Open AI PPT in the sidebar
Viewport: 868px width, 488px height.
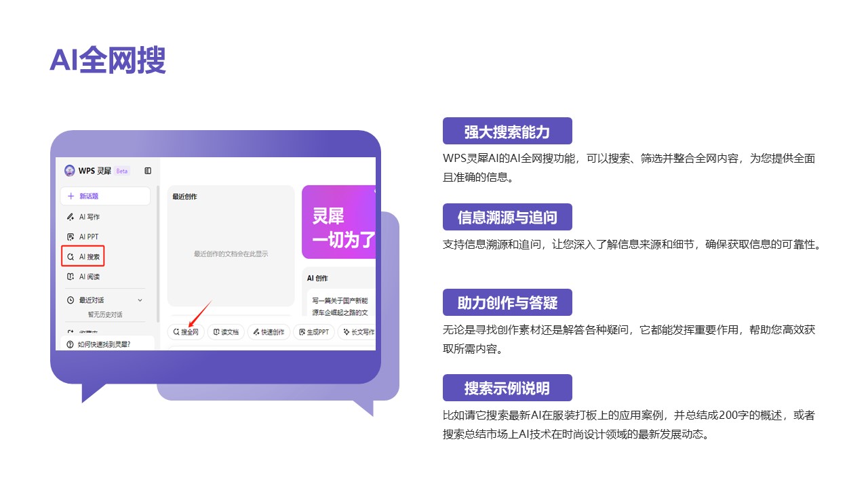pos(88,237)
